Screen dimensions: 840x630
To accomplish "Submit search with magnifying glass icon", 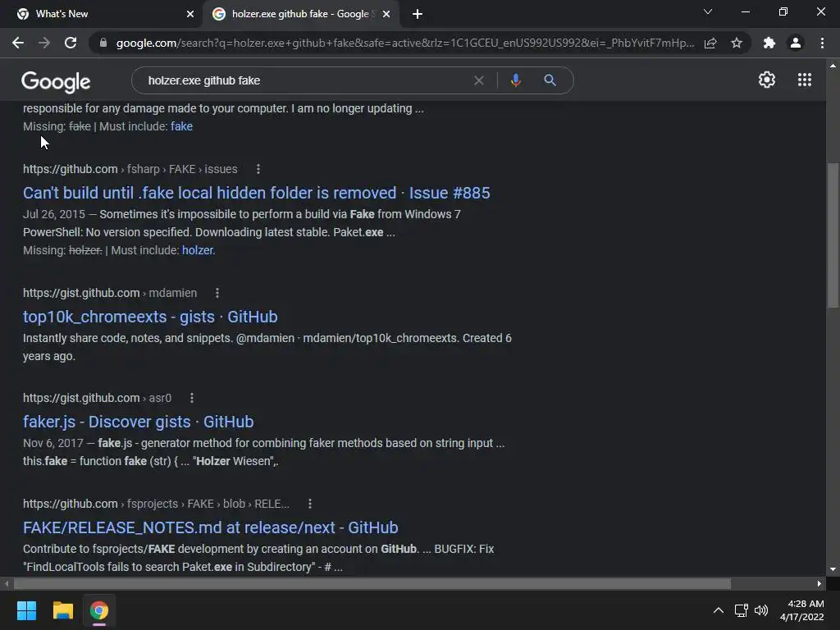I will click(550, 80).
